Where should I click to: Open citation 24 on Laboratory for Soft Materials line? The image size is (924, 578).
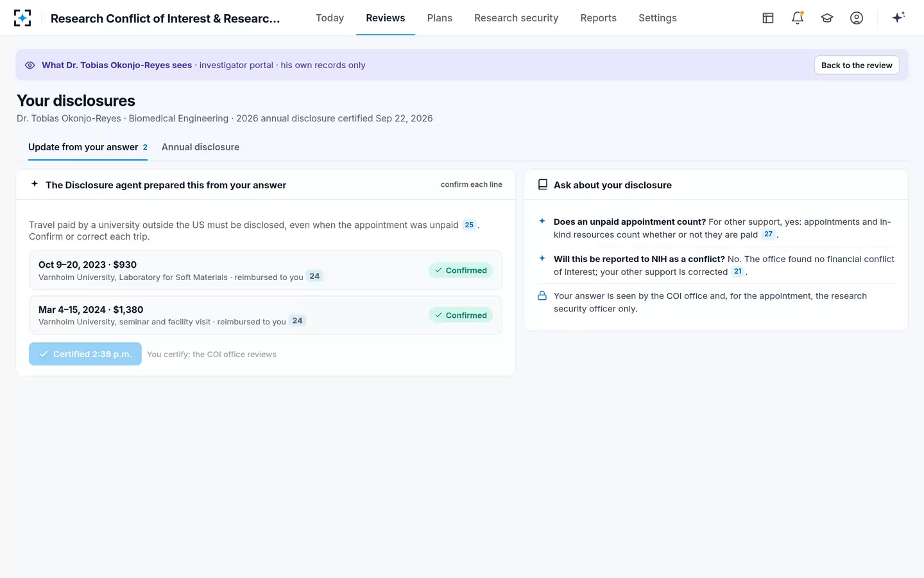[314, 276]
